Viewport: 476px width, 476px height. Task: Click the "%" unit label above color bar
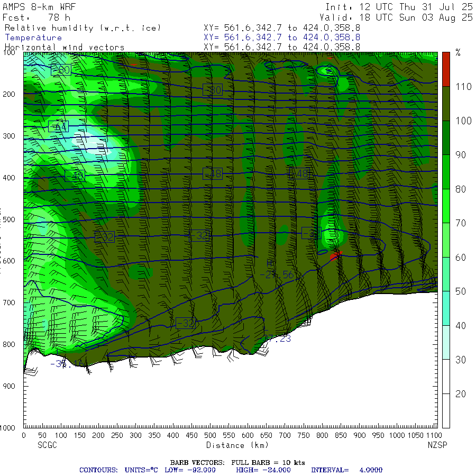[x=458, y=52]
